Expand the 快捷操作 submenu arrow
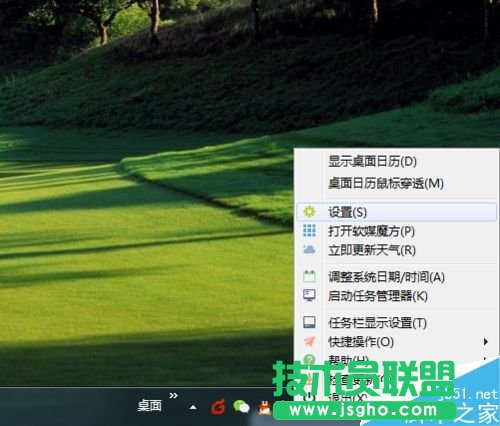Viewport: 500px width, 426px height. pyautogui.click(x=486, y=342)
